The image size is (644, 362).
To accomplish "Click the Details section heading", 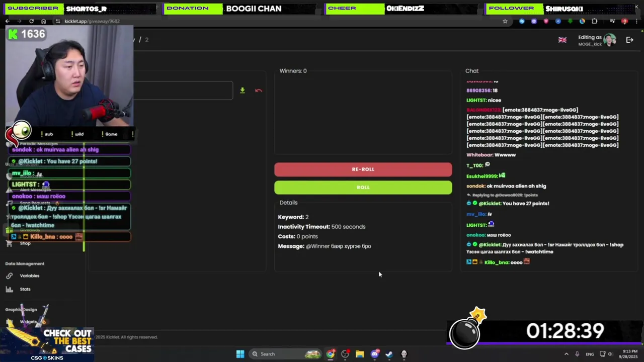I will click(289, 203).
